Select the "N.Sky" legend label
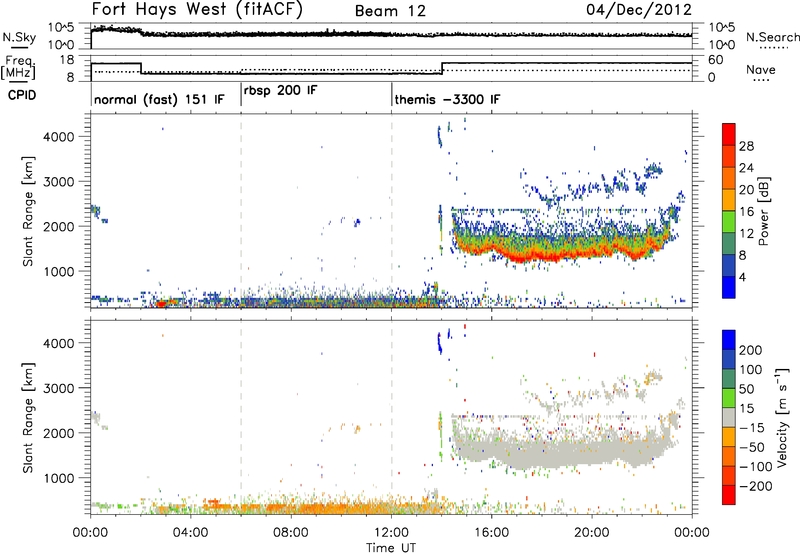The width and height of the screenshot is (800, 554). pyautogui.click(x=19, y=37)
